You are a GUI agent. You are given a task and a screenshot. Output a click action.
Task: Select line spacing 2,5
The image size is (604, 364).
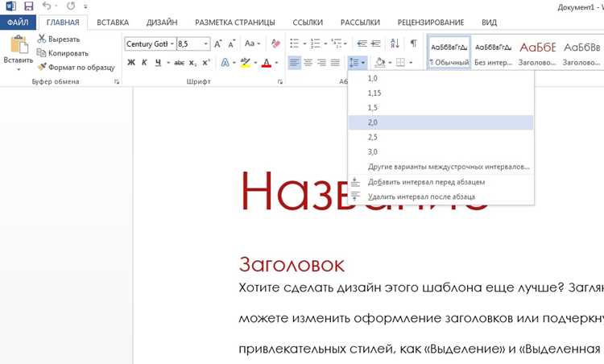441,137
